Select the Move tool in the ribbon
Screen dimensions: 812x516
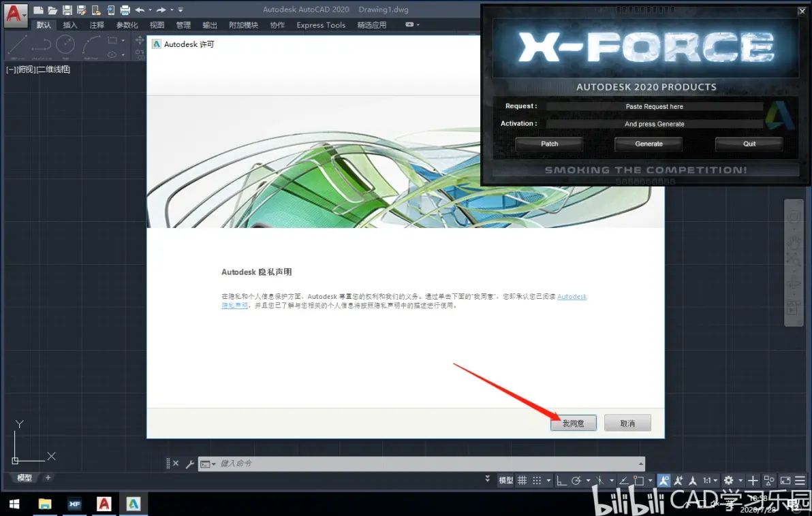(x=140, y=40)
